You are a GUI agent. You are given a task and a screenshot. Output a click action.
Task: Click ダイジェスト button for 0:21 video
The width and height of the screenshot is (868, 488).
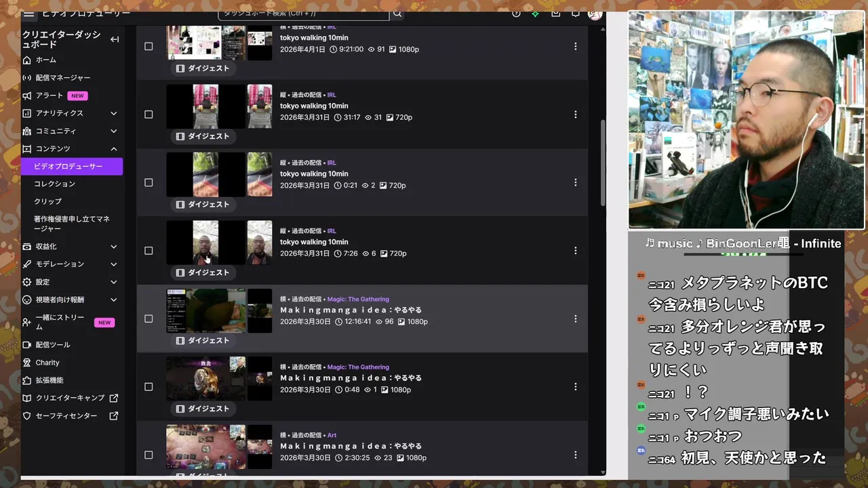[203, 205]
